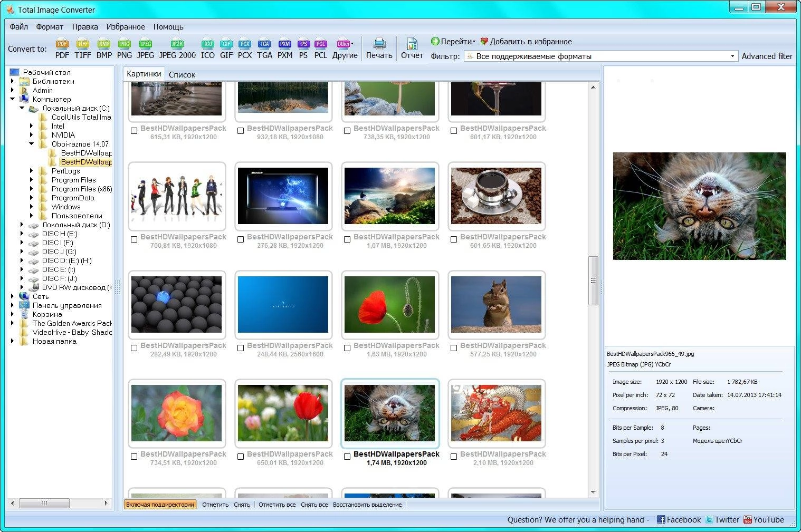Choose BMP conversion icon
This screenshot has width=801, height=532.
click(x=104, y=45)
